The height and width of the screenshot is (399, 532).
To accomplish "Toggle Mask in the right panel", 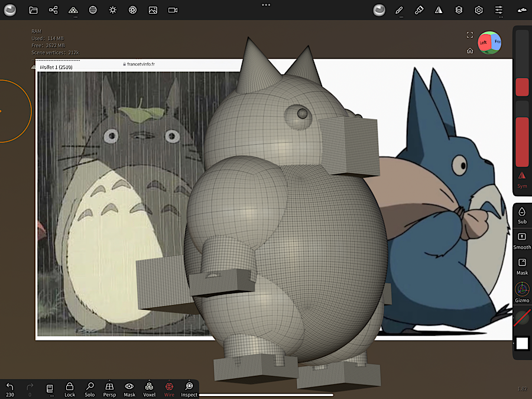I will (x=522, y=267).
